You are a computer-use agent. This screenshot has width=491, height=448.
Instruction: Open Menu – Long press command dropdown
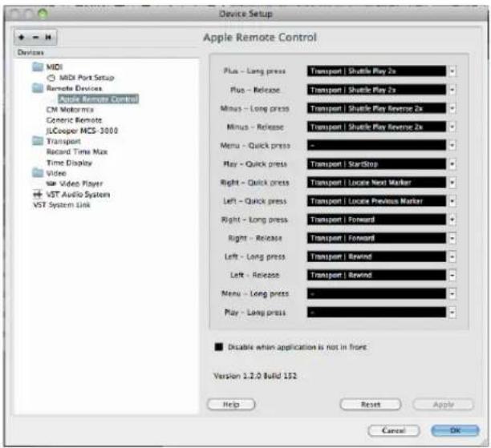[x=452, y=293]
